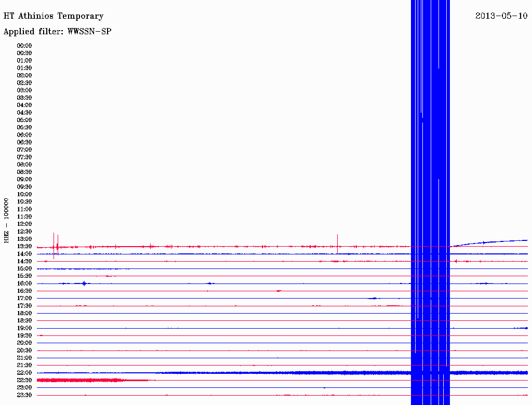Click the 10:00 time label
This screenshot has height=405, width=532.
[24, 194]
